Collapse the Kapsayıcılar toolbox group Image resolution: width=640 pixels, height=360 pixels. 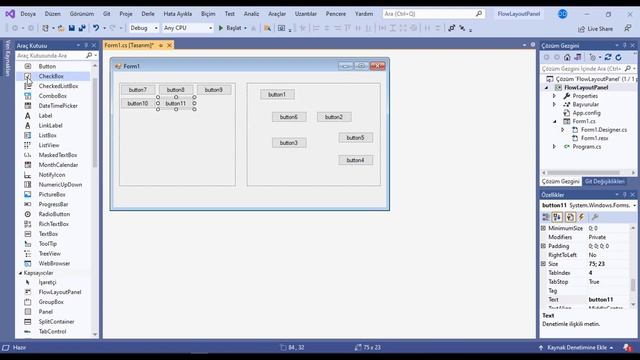[20, 273]
